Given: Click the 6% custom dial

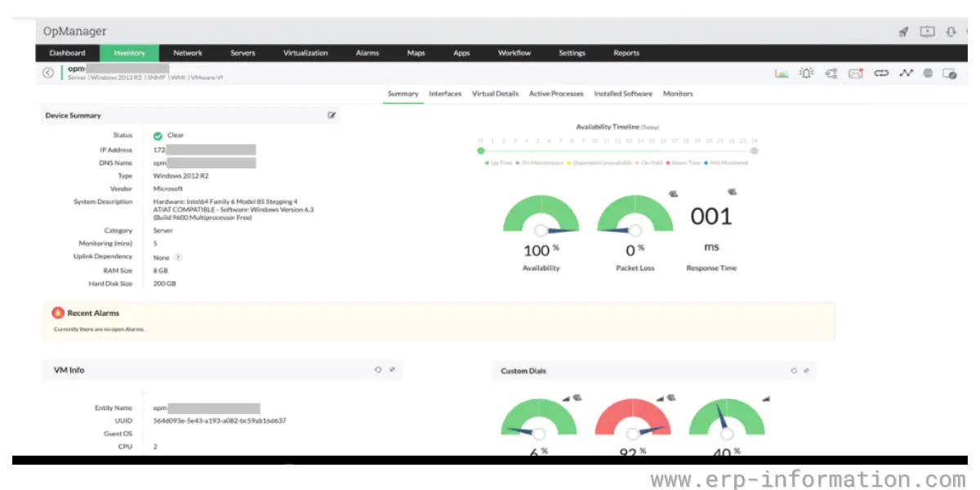Looking at the screenshot, I should coord(539,417).
